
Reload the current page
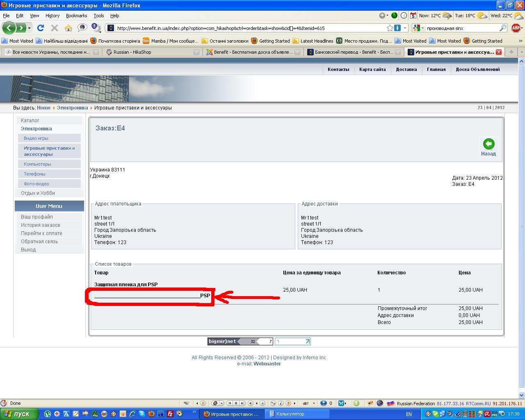[x=40, y=28]
